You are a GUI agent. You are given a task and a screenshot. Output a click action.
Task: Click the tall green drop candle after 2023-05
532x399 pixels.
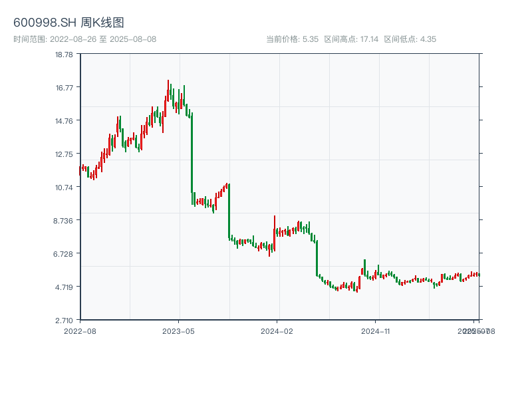pyautogui.click(x=192, y=153)
